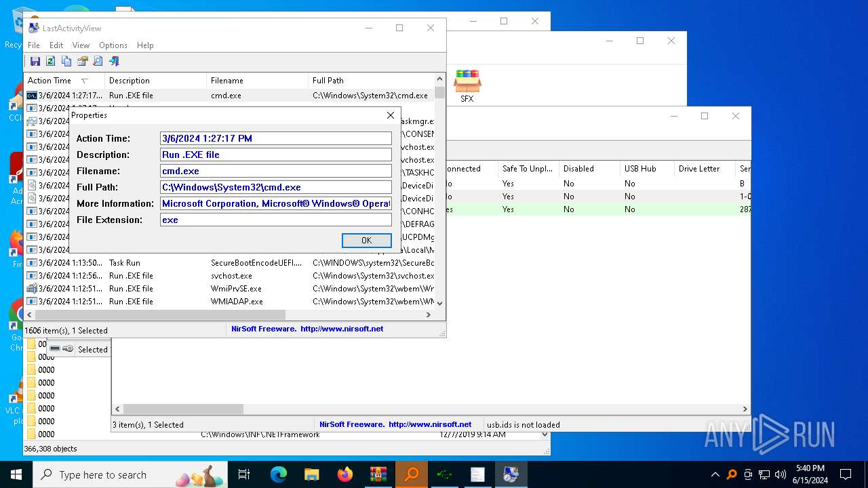The height and width of the screenshot is (488, 868).
Task: Show hidden tray icons chevron
Action: pos(715,474)
